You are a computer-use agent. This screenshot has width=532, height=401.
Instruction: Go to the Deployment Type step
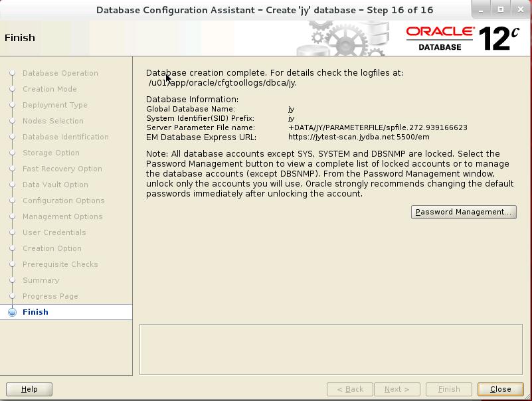point(55,105)
